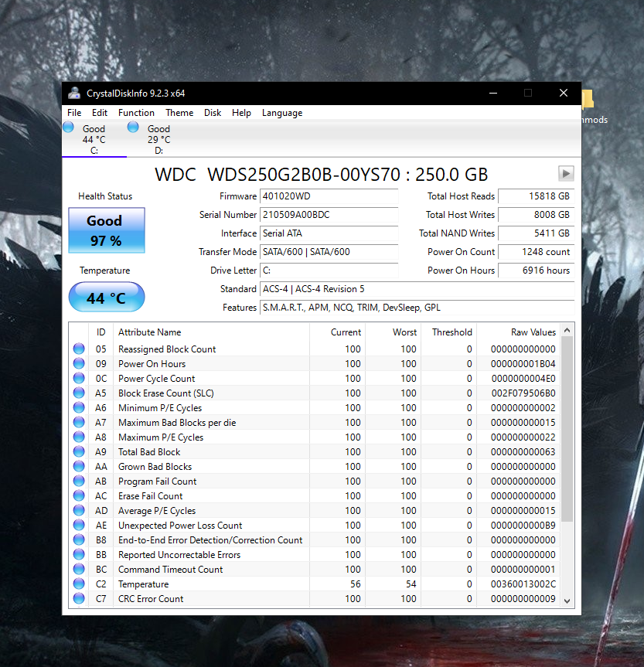The width and height of the screenshot is (644, 667).
Task: Click the Good 97 % health status box
Action: 107,230
